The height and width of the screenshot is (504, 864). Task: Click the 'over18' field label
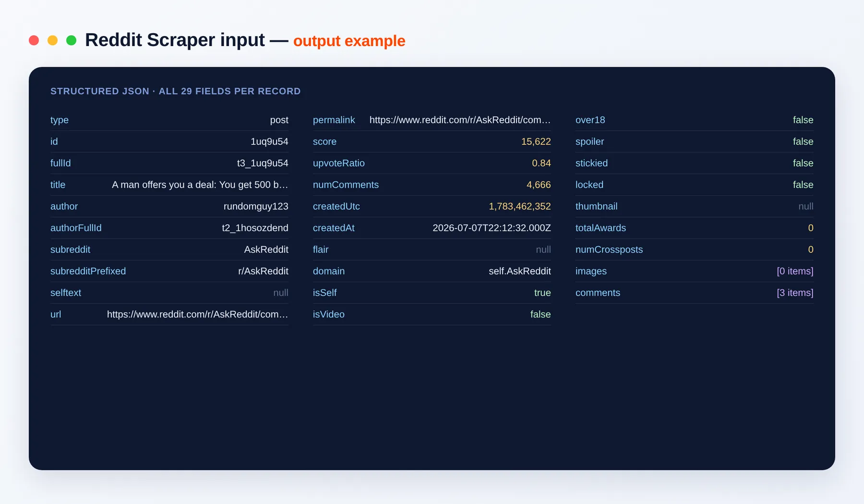(590, 120)
